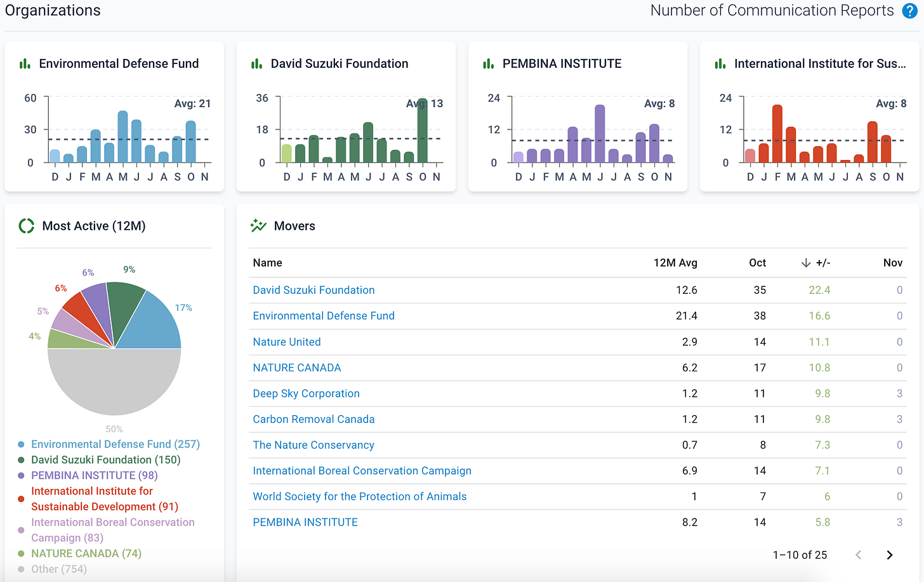Sort Movers by 12M Avg column

pyautogui.click(x=675, y=263)
